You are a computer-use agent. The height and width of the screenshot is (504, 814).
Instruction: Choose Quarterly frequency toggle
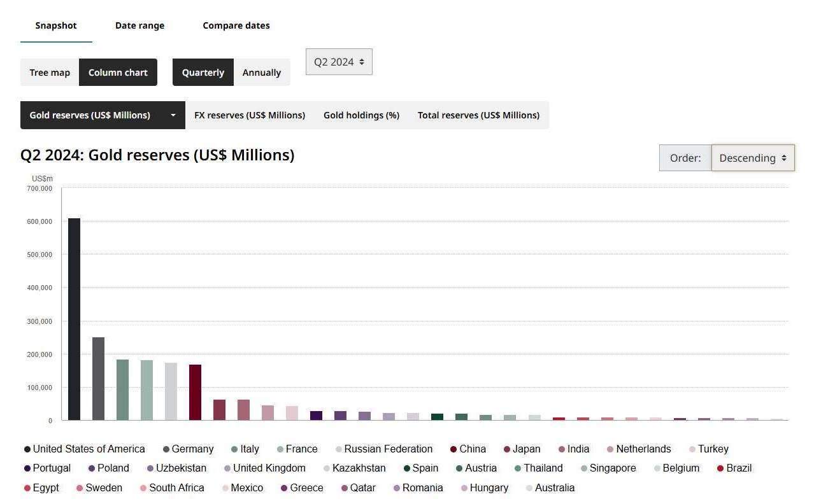pos(203,73)
